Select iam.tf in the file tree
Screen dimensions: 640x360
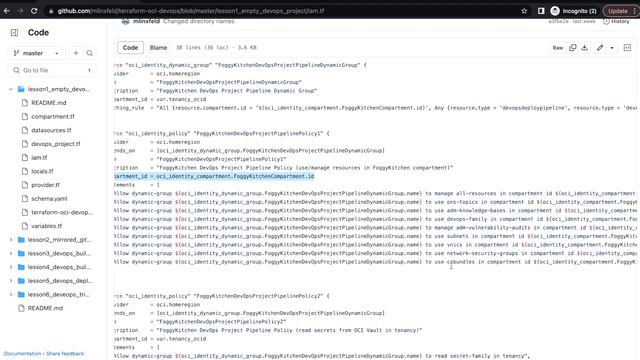pos(39,158)
